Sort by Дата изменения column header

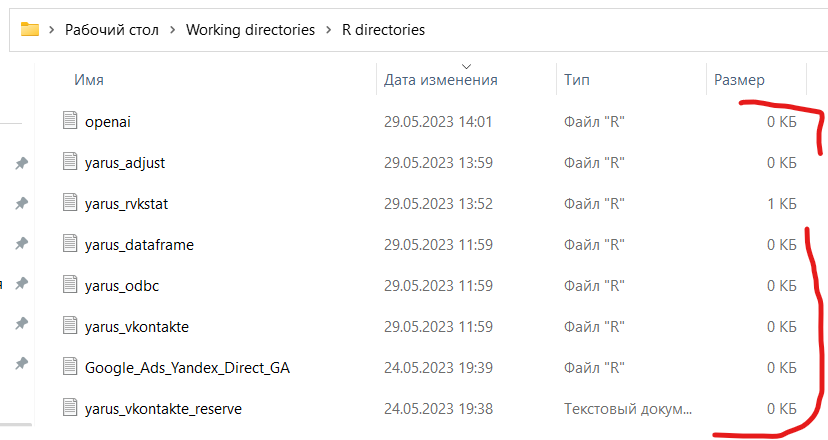440,80
